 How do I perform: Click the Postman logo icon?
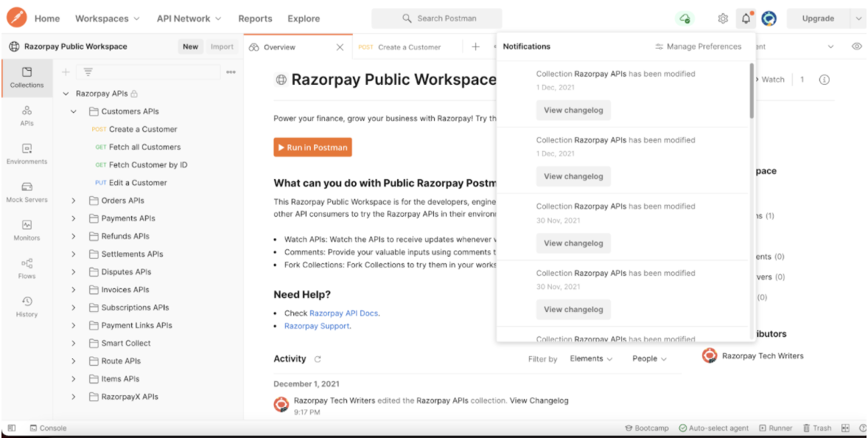pos(17,18)
